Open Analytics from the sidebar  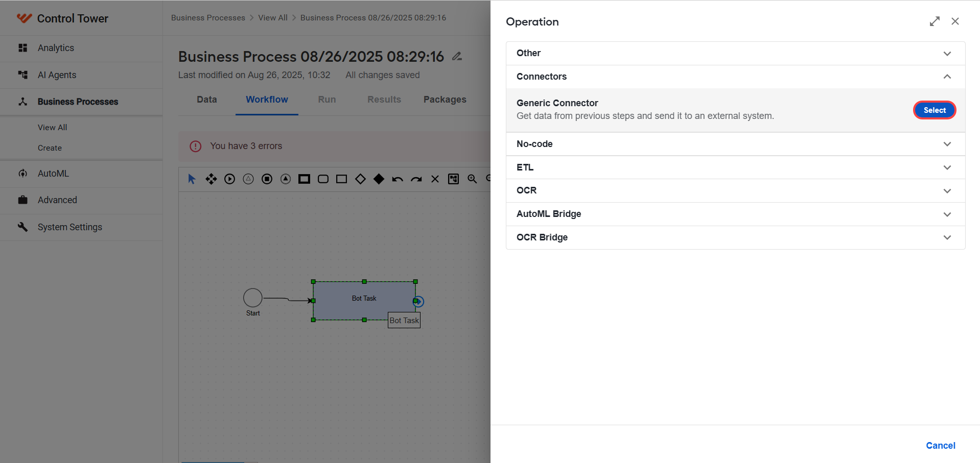click(x=81, y=48)
